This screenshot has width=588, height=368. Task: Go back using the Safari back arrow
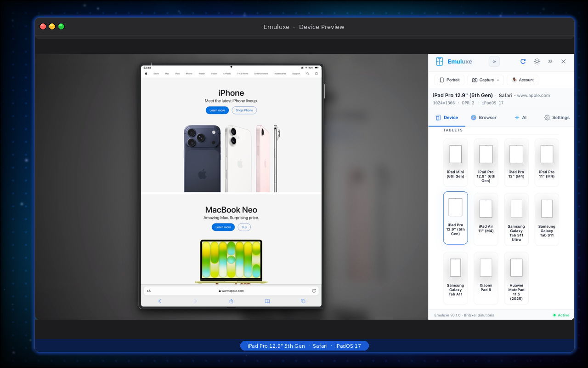click(x=159, y=301)
